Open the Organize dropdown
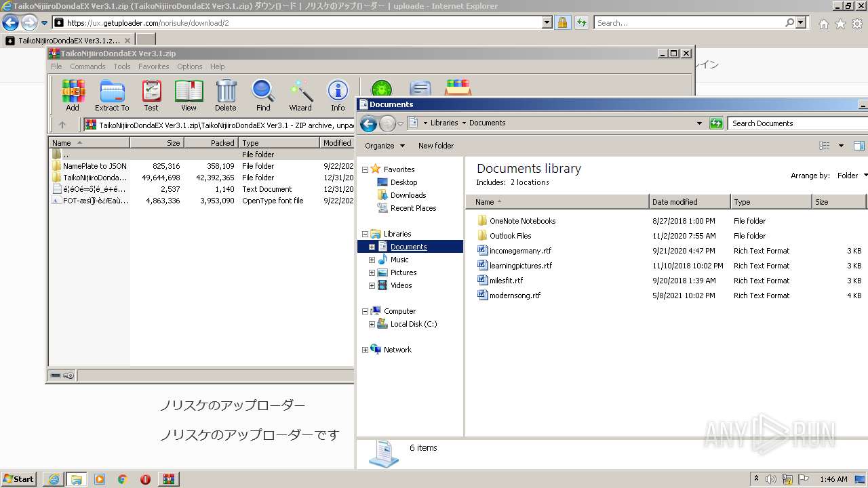 click(x=384, y=146)
